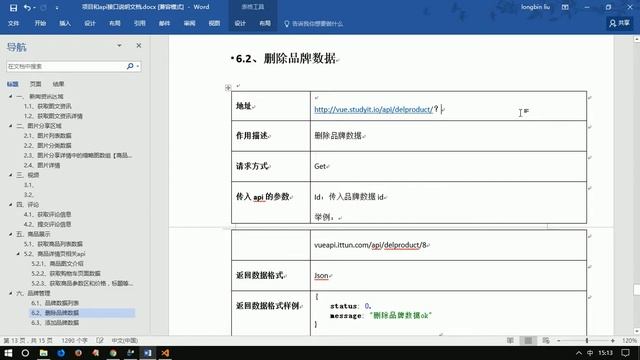Collapse the 一、heading section in the navigation tree
640x360 pixels.
pyautogui.click(x=11, y=96)
